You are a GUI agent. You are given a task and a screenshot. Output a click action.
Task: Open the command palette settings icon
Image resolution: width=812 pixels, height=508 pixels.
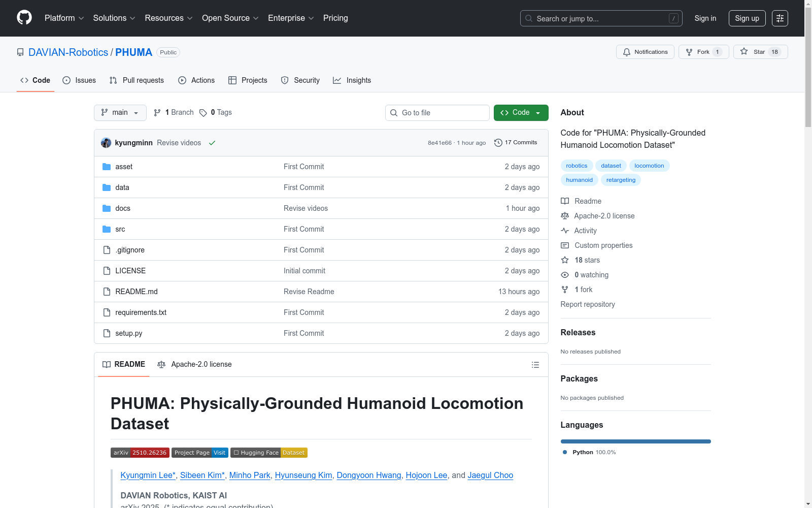click(x=780, y=18)
